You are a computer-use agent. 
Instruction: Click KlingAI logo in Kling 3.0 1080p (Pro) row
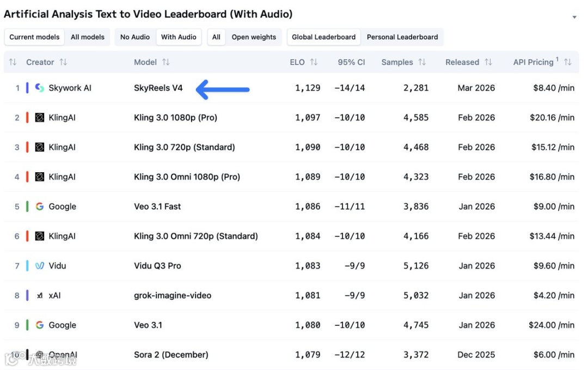(39, 118)
